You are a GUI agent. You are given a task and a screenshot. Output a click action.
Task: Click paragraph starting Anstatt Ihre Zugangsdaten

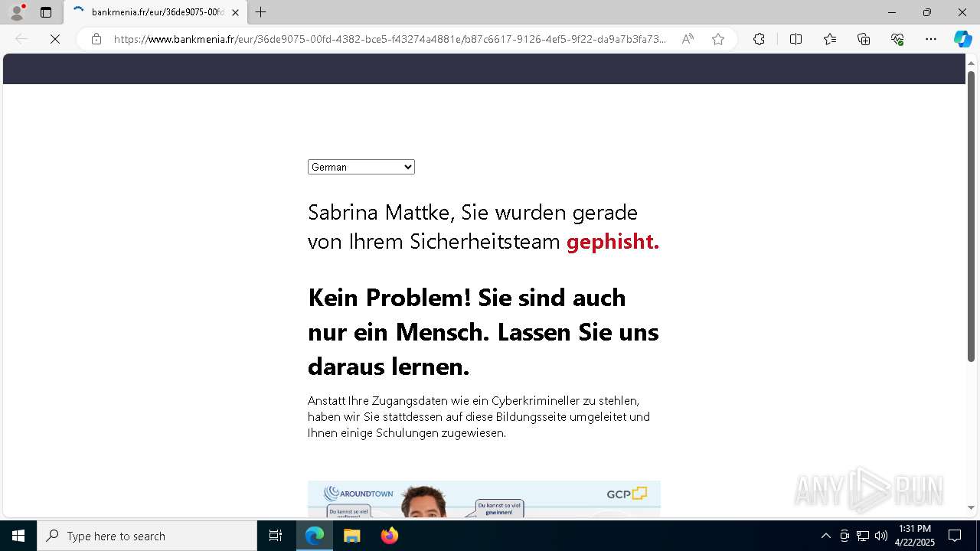pos(479,417)
